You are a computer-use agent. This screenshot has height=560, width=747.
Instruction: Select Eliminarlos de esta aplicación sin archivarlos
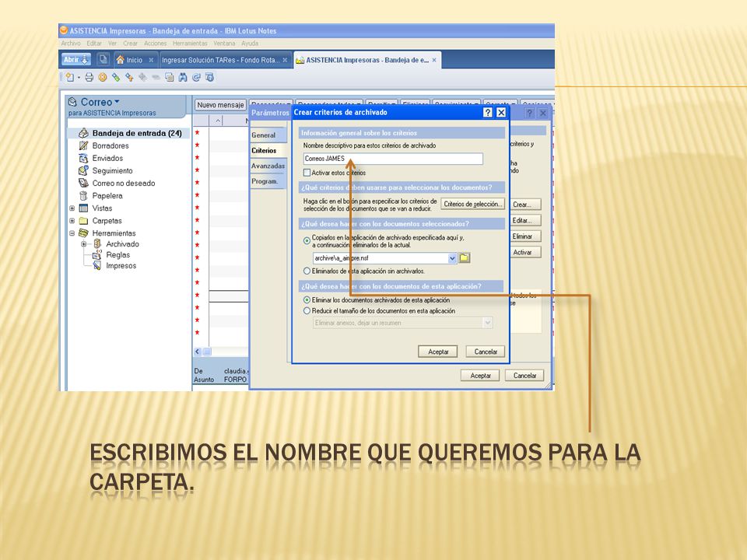coord(307,271)
